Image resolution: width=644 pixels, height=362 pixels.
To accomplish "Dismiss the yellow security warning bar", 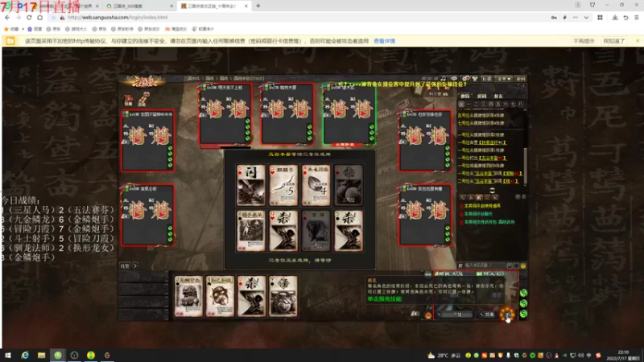I will pos(638,41).
